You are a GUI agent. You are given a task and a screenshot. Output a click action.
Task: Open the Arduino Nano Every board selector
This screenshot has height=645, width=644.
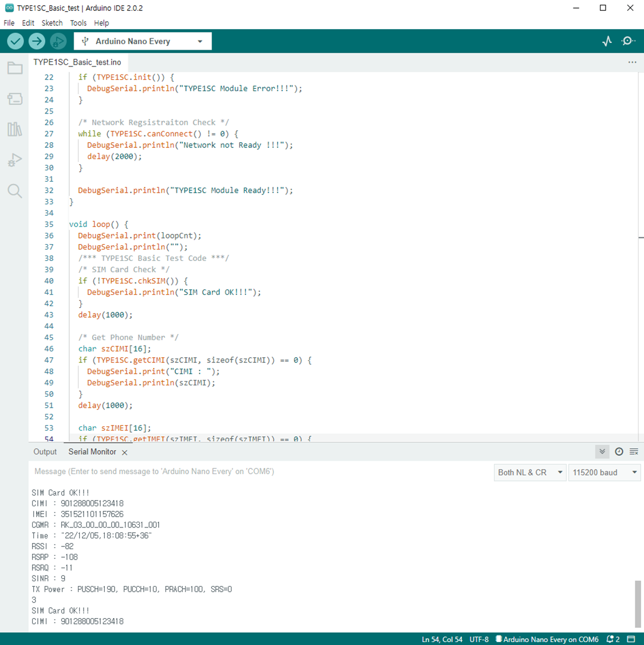coord(143,41)
